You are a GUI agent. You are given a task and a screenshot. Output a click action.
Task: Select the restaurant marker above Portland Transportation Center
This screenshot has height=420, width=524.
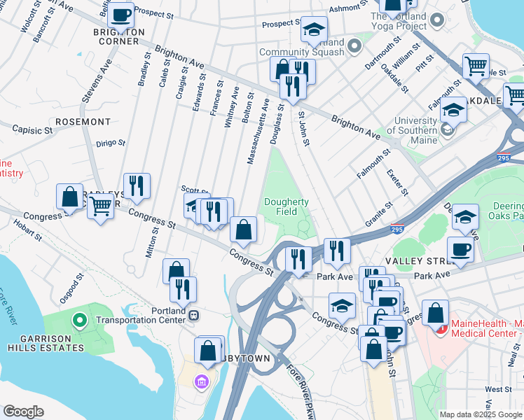[183, 290]
